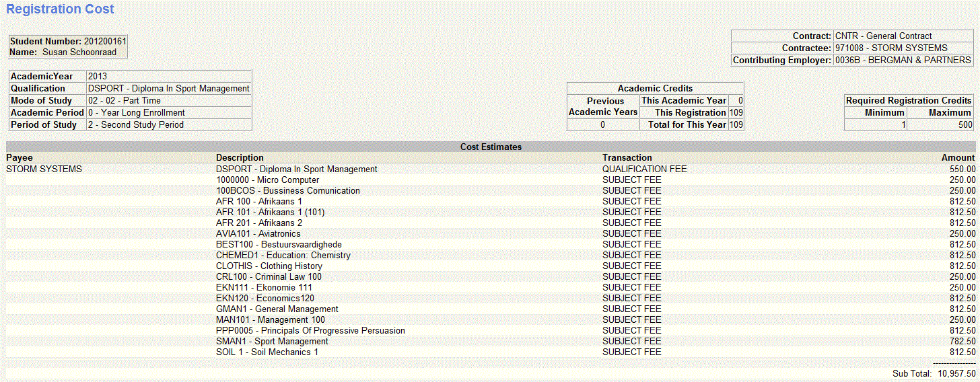Select AFR 201 - Afrikaans 2 entry
The image size is (980, 382).
259,223
